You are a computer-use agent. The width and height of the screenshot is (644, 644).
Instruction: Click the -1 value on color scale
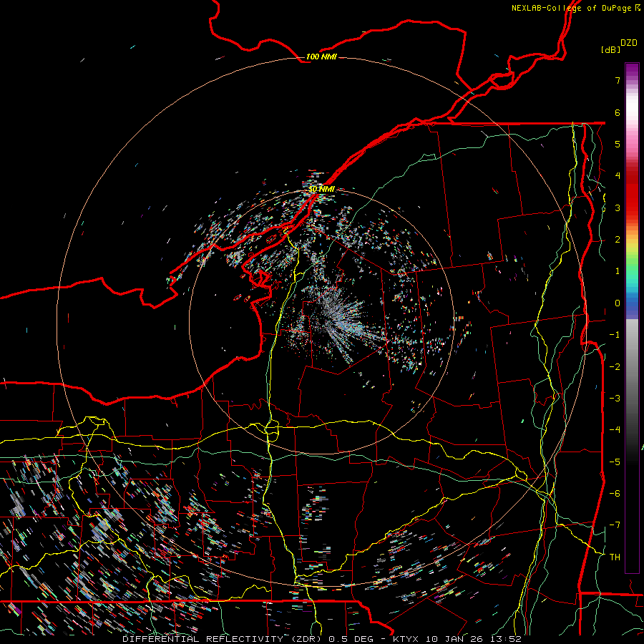coord(615,335)
